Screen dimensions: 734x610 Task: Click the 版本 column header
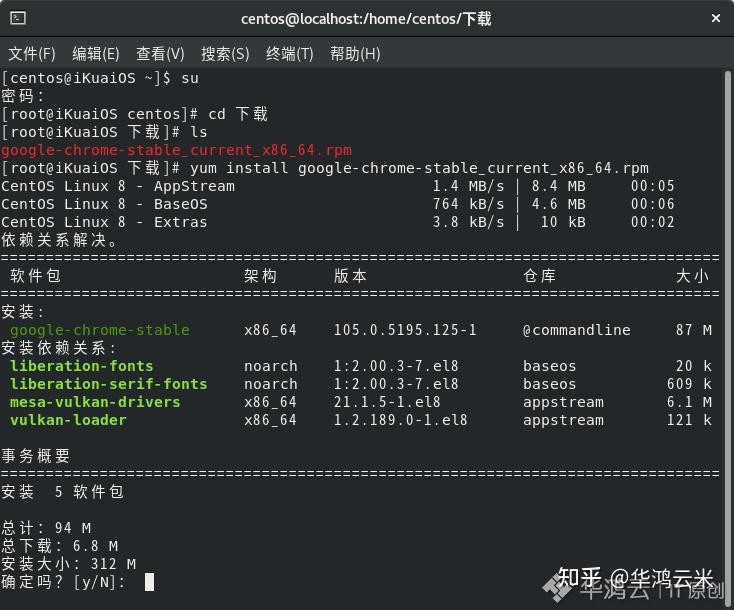click(x=350, y=276)
